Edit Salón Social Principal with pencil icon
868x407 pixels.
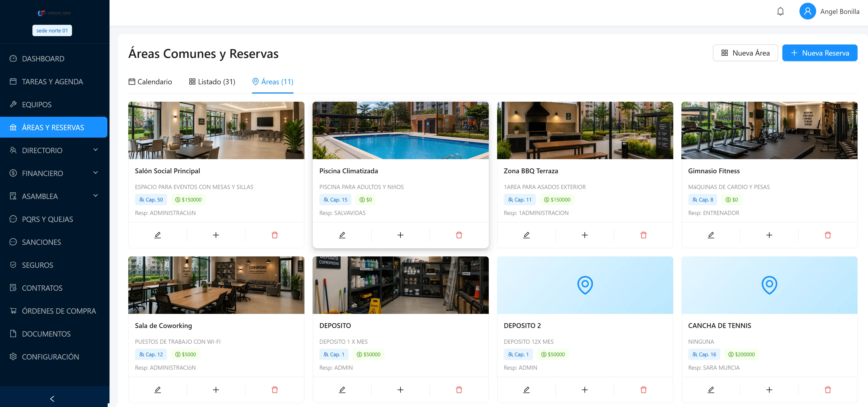coord(157,235)
